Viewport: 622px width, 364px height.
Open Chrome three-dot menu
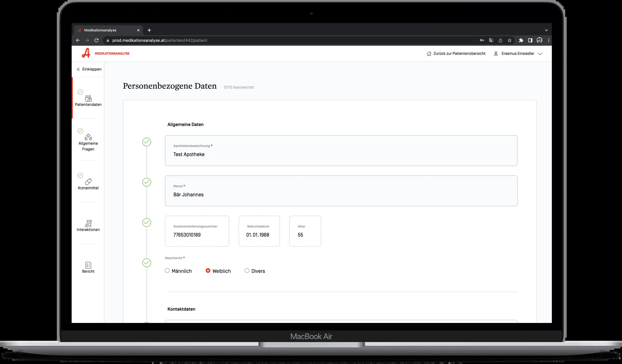[548, 40]
